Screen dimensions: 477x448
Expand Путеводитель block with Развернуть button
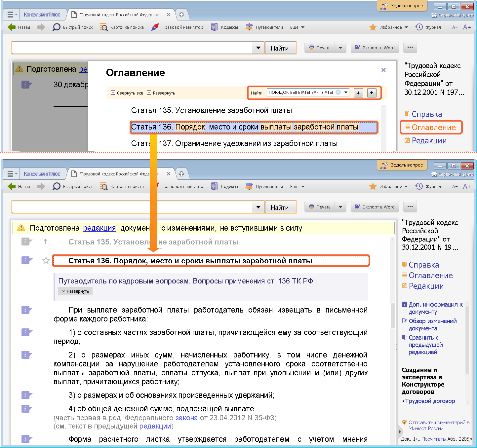(75, 291)
